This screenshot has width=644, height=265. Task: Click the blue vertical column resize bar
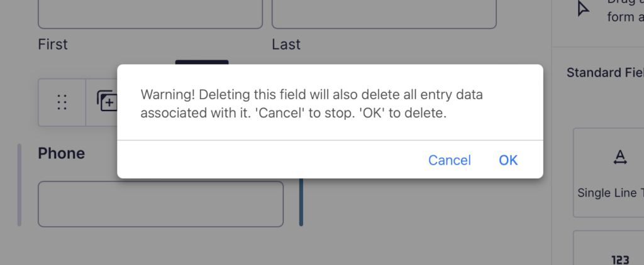click(x=301, y=202)
